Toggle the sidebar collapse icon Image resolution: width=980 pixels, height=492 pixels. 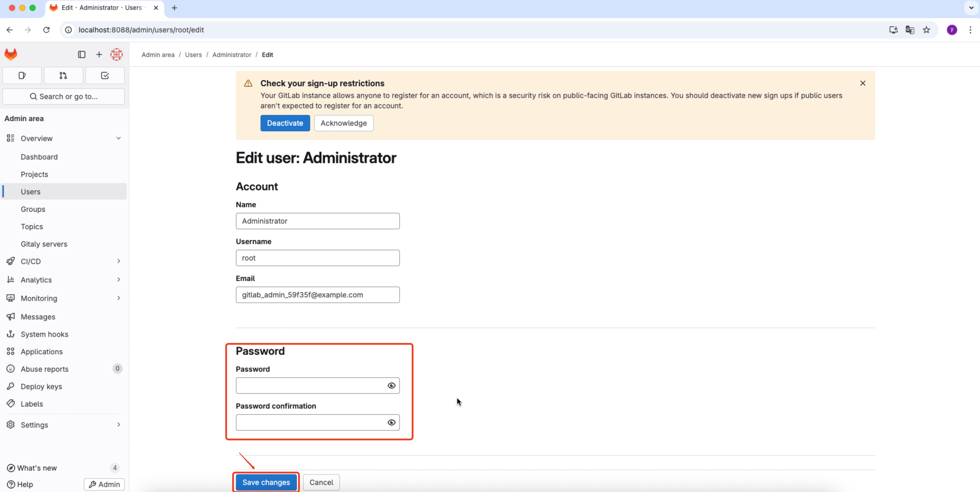[81, 54]
